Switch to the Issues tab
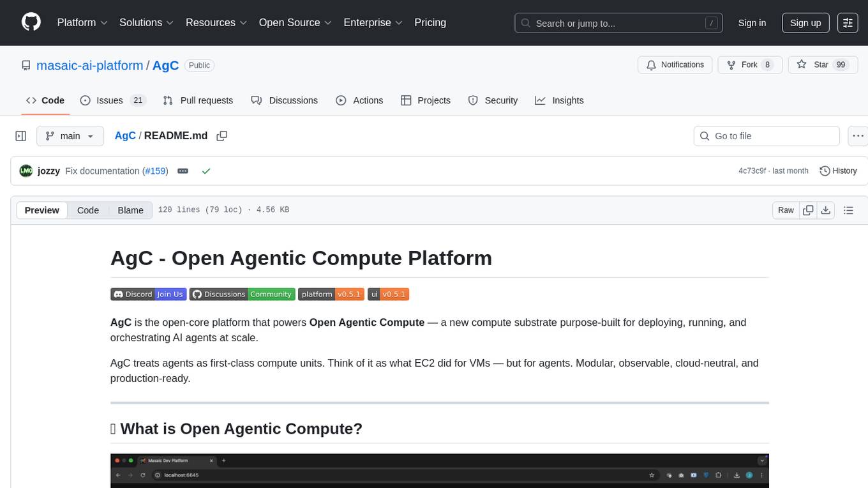This screenshot has height=488, width=868. (x=113, y=100)
